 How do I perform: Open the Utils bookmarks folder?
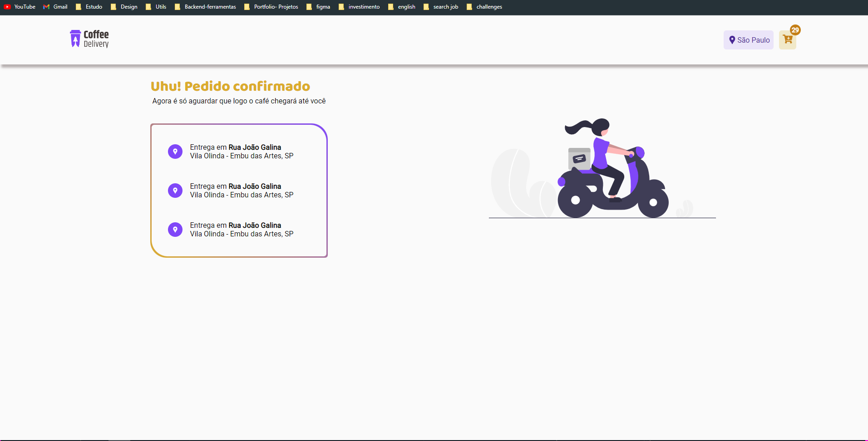click(x=156, y=7)
